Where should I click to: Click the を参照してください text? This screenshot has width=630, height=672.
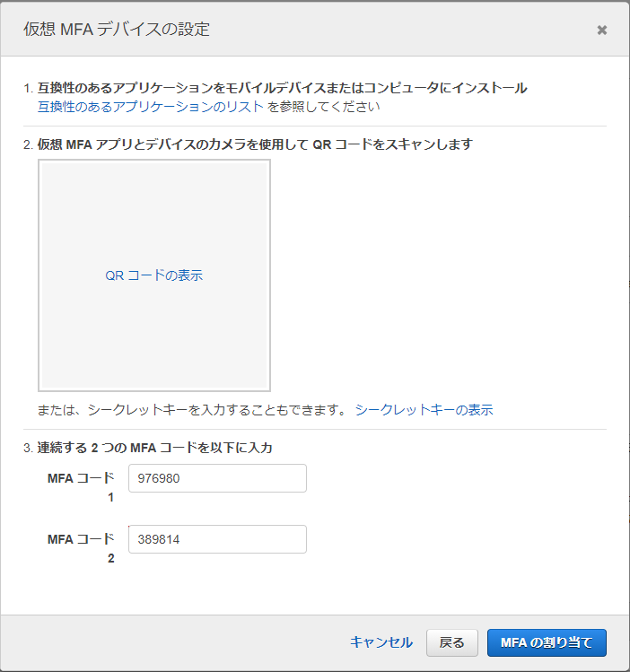(324, 106)
